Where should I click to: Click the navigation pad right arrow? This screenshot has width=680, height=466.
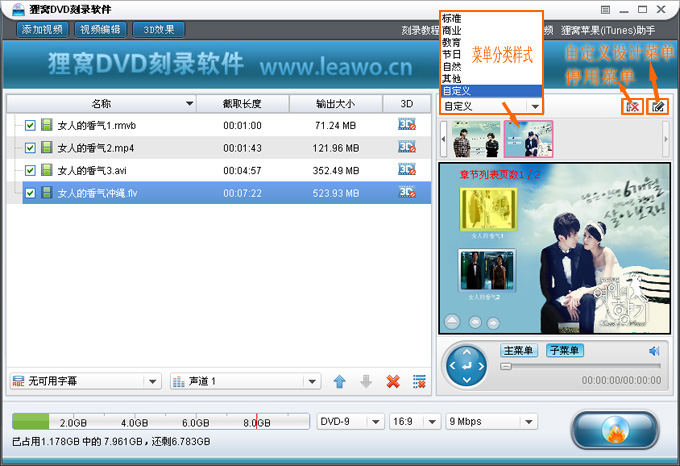click(481, 366)
